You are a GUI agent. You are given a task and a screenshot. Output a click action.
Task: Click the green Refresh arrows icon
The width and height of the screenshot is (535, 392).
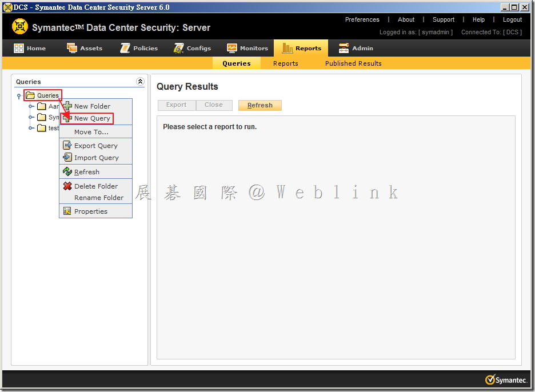67,171
